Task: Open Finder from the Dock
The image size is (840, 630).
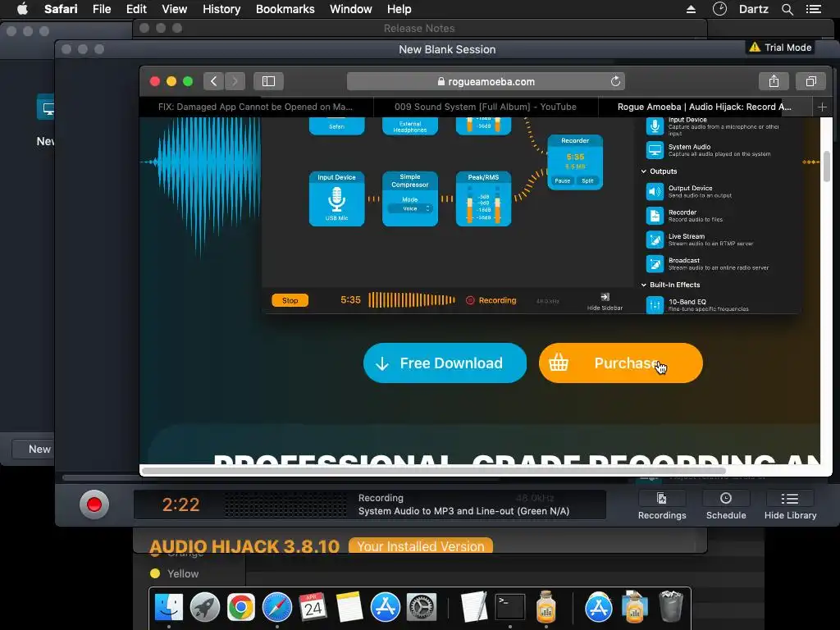Action: (169, 608)
